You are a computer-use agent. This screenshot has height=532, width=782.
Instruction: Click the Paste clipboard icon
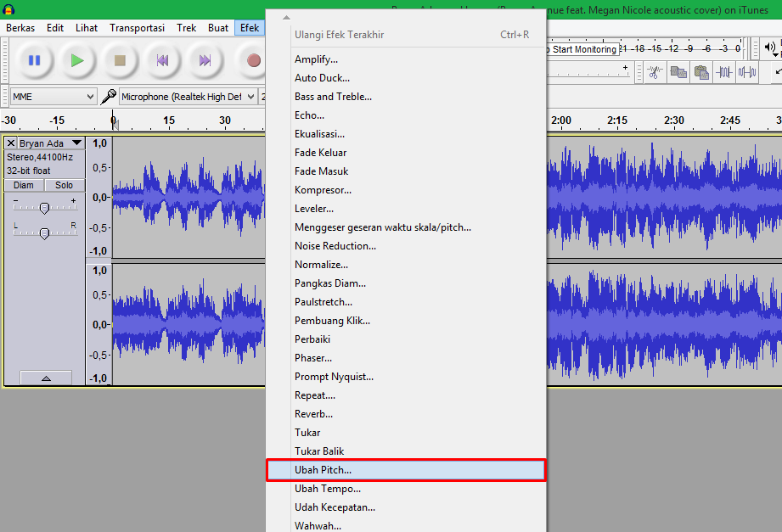click(701, 72)
